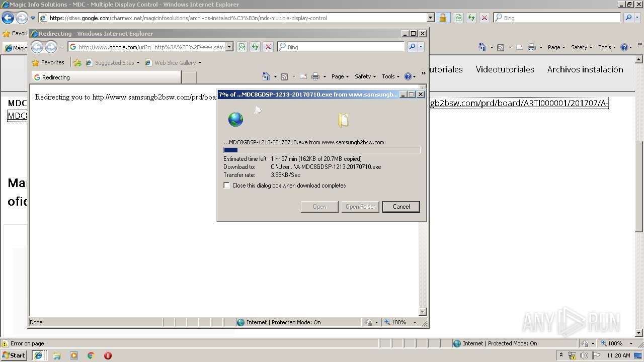
Task: Open address bar dropdown in Redirecting window
Action: (x=229, y=47)
